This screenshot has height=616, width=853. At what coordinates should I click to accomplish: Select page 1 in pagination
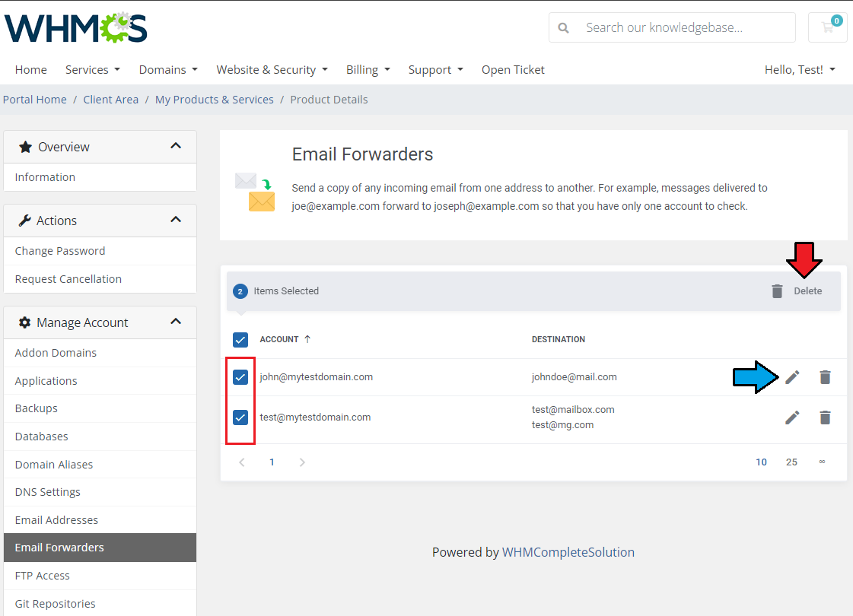coord(272,462)
